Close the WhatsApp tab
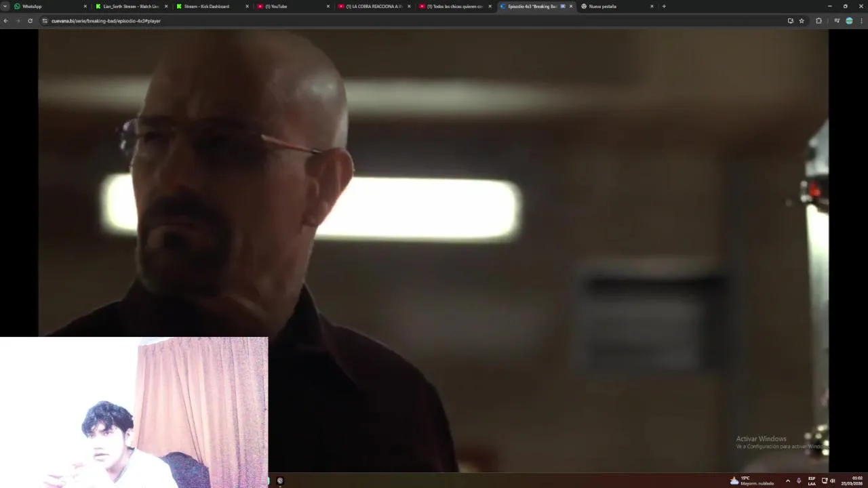This screenshot has width=868, height=488. click(x=85, y=6)
